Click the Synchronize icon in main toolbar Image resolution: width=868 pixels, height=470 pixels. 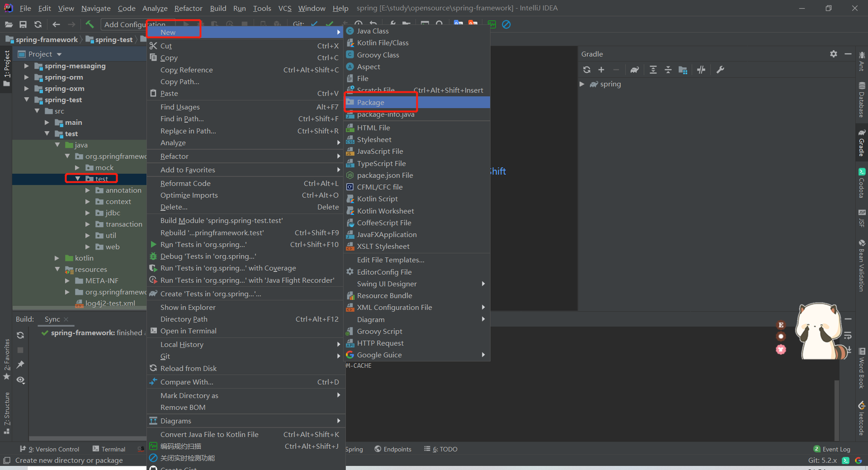(38, 24)
